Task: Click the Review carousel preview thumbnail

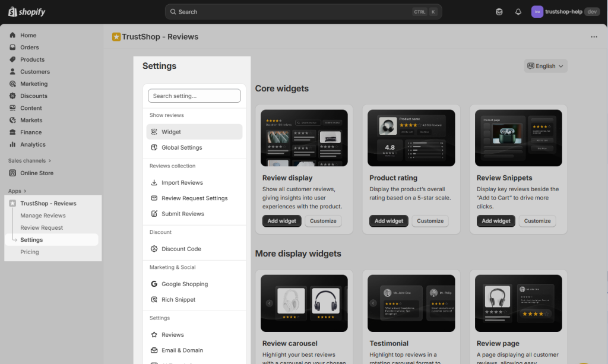Action: click(304, 303)
